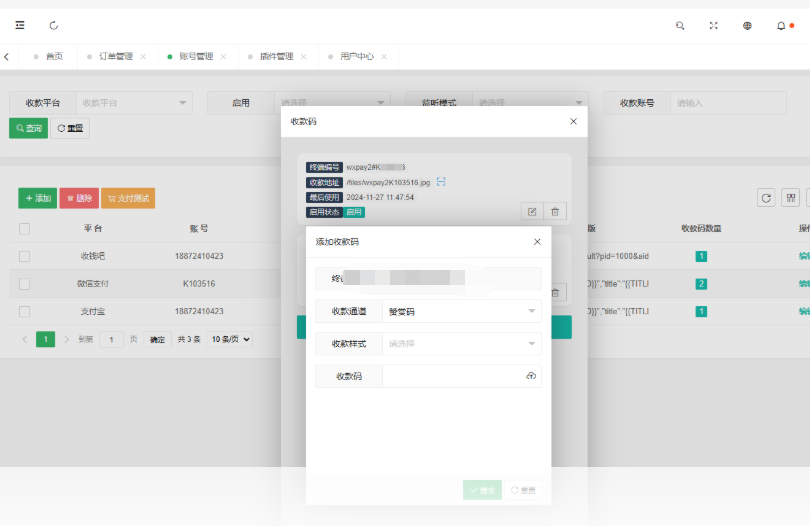Click the 2024-11-27 11:47:54 timestamp
This screenshot has height=526, width=810.
(380, 197)
